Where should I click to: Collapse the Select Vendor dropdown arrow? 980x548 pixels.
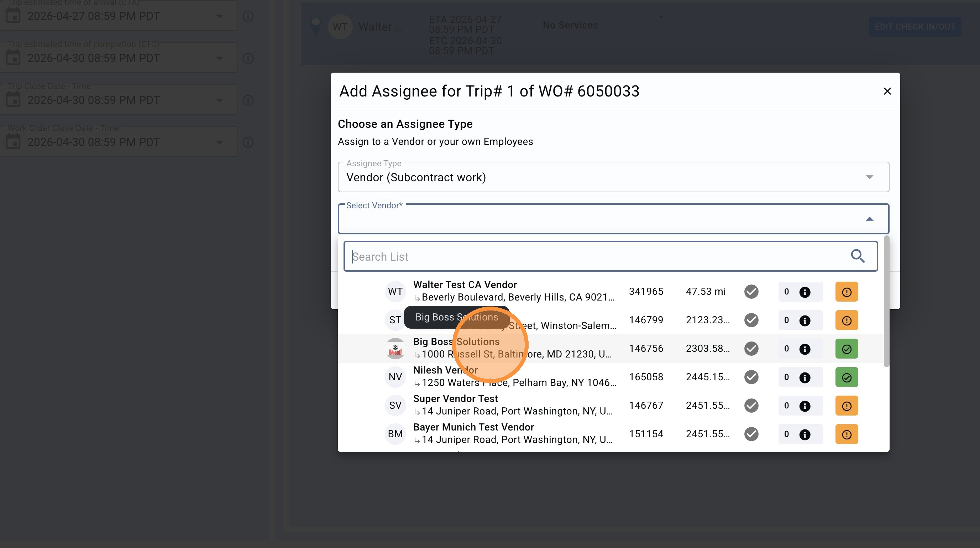tap(869, 219)
